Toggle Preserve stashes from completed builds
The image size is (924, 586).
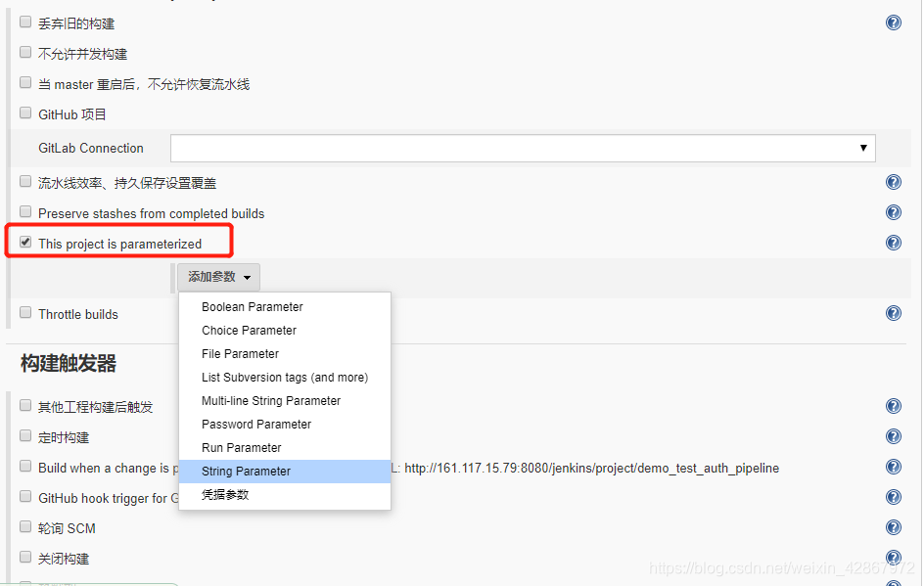click(25, 211)
